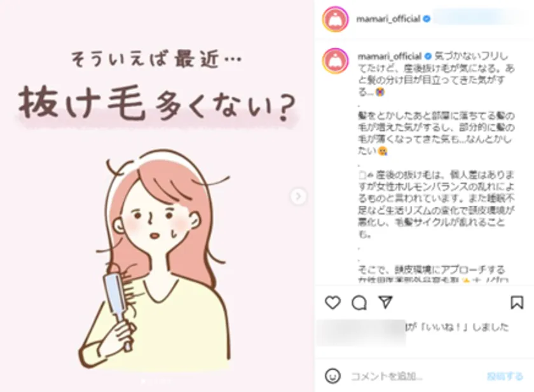Open the 「いいね！」しました likes list
Viewport: 534px width, 392px height.
(x=456, y=327)
